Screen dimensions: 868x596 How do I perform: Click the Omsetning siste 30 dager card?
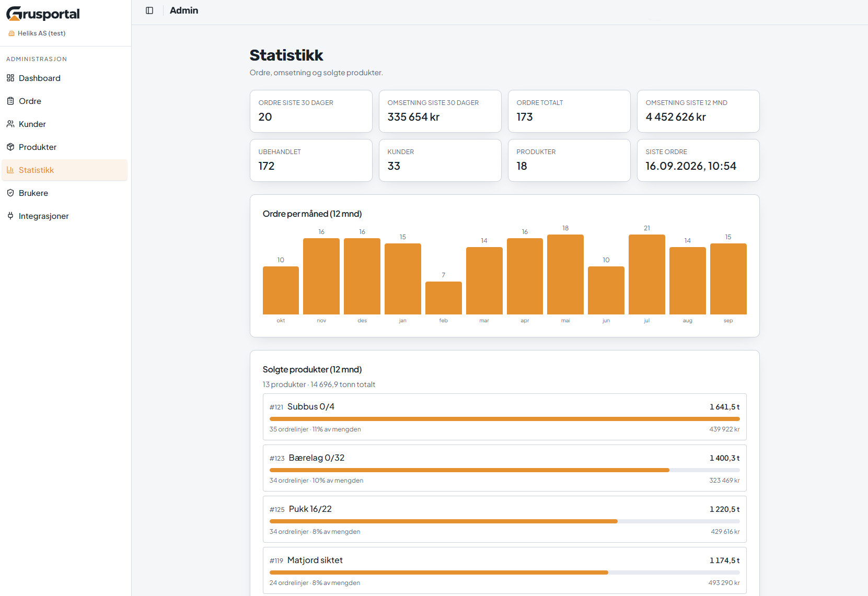(x=440, y=111)
